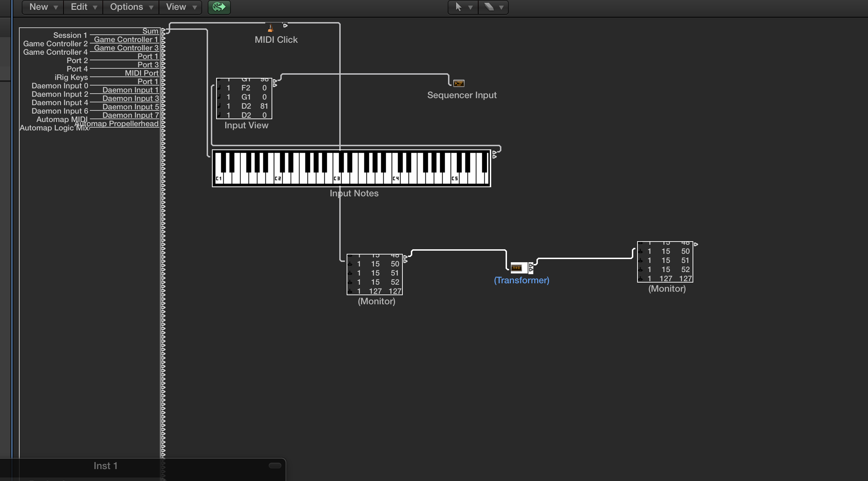868x481 pixels.
Task: Click the Transformer output triangle
Action: pos(531,265)
